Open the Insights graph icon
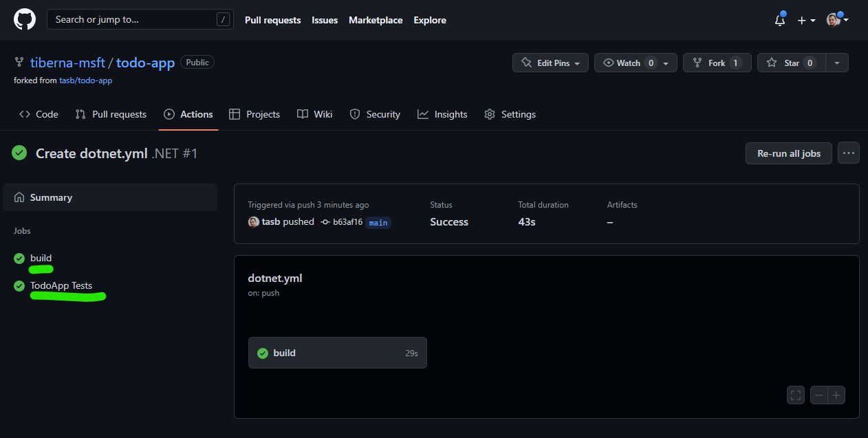The width and height of the screenshot is (868, 438). (x=422, y=114)
